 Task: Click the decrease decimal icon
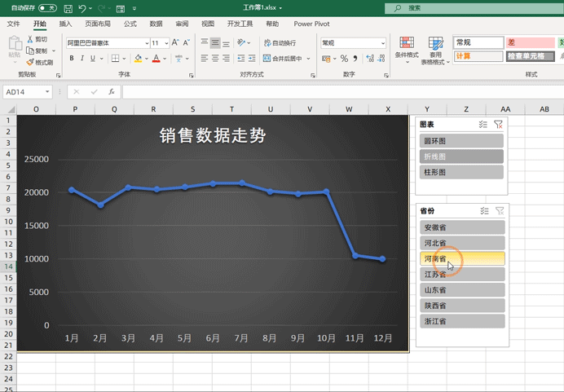(x=381, y=58)
